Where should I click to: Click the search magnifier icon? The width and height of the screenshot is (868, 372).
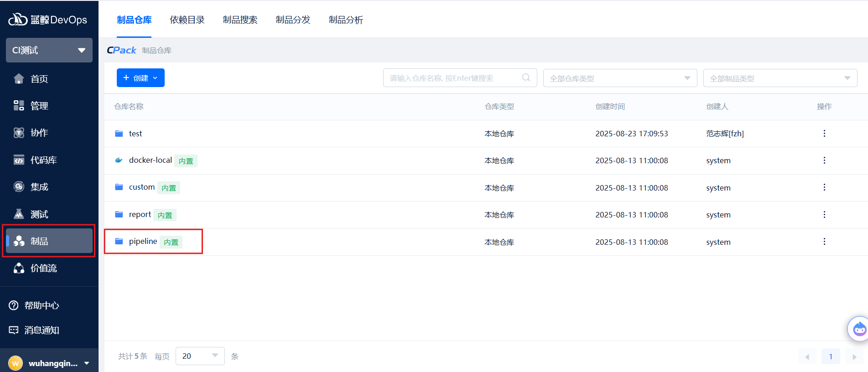(526, 77)
